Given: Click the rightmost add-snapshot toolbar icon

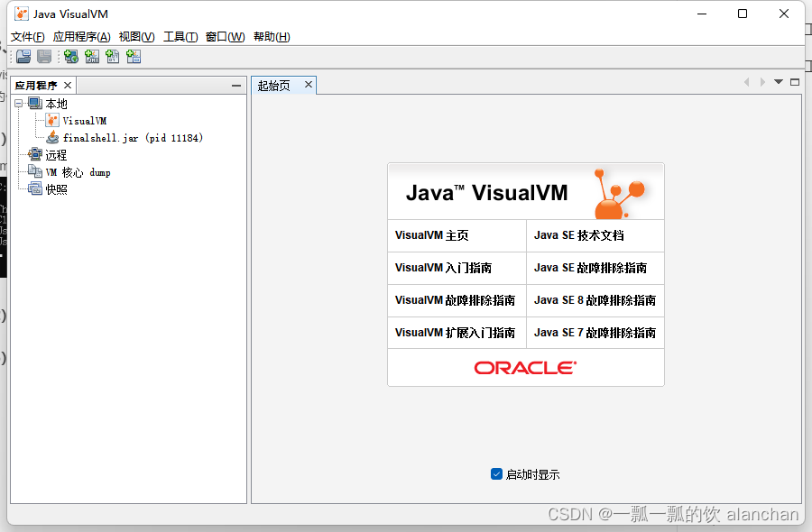Looking at the screenshot, I should 133,56.
